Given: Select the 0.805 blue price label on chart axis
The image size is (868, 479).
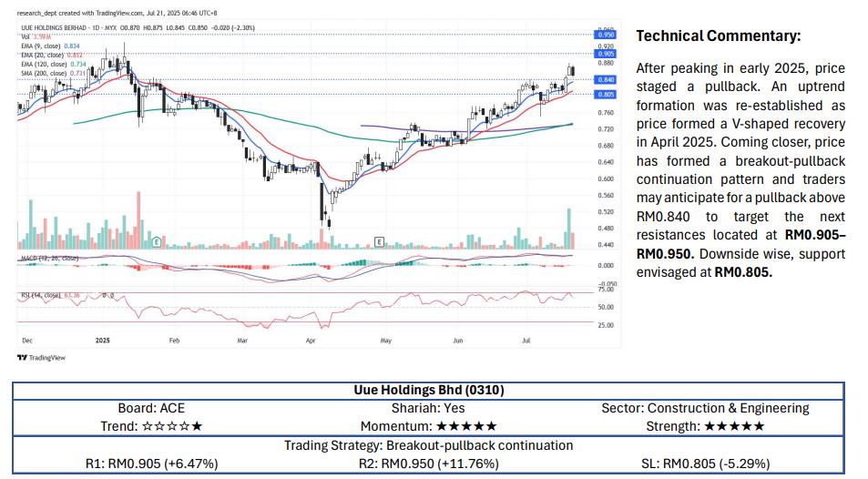Looking at the screenshot, I should tap(607, 95).
